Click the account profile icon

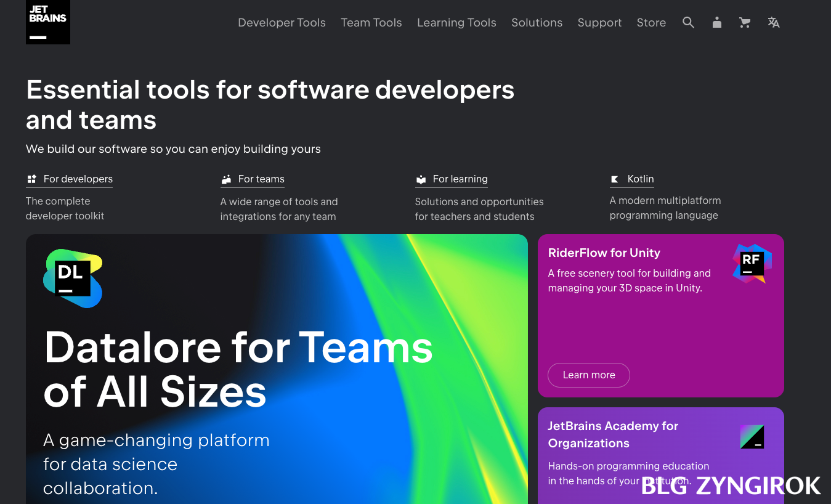point(716,22)
